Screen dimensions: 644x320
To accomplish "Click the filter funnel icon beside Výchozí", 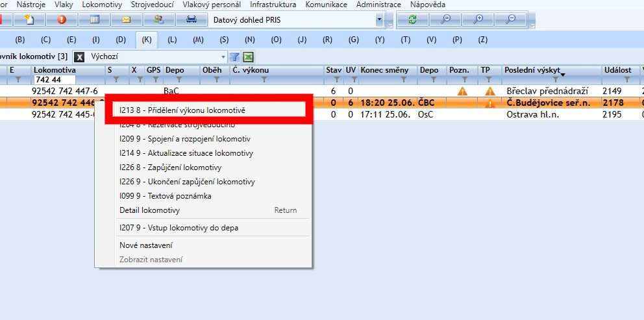I will tap(235, 56).
